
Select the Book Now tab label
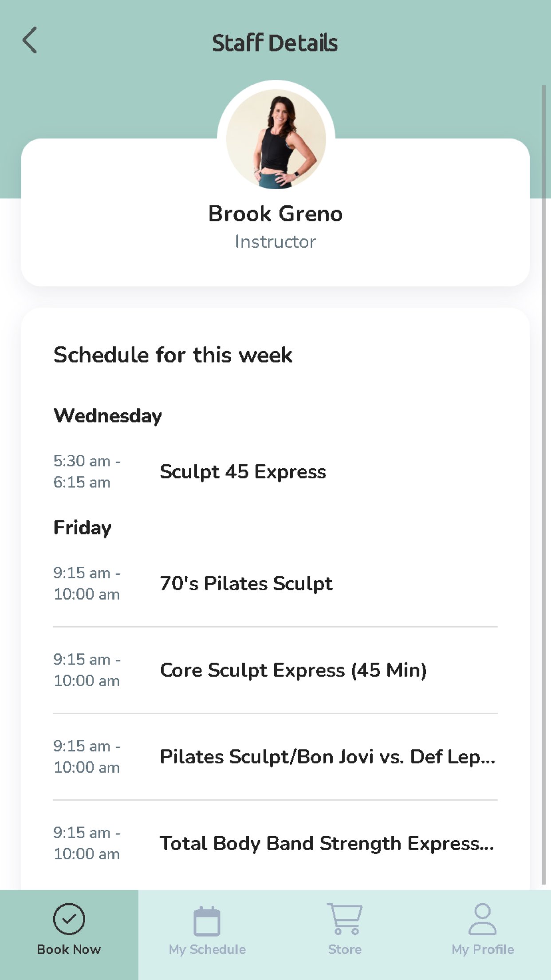click(69, 949)
